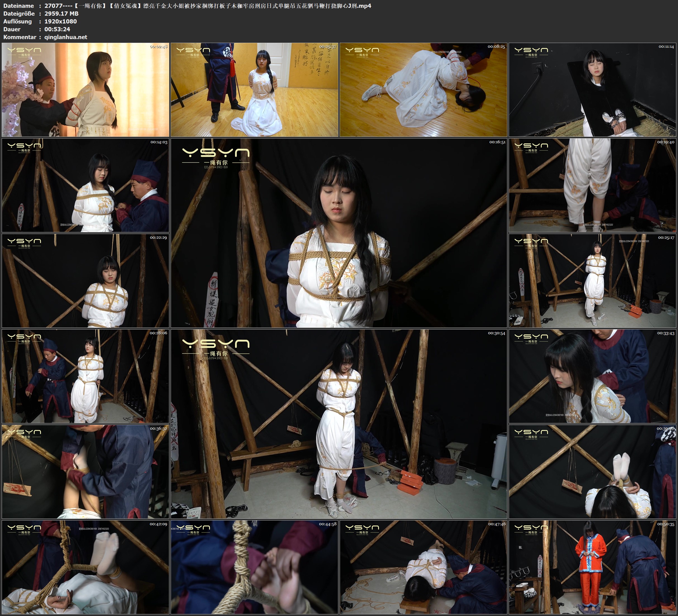The width and height of the screenshot is (678, 616).
Task: Click the thumbnail timestamped 00:25:17
Action: [x=592, y=281]
